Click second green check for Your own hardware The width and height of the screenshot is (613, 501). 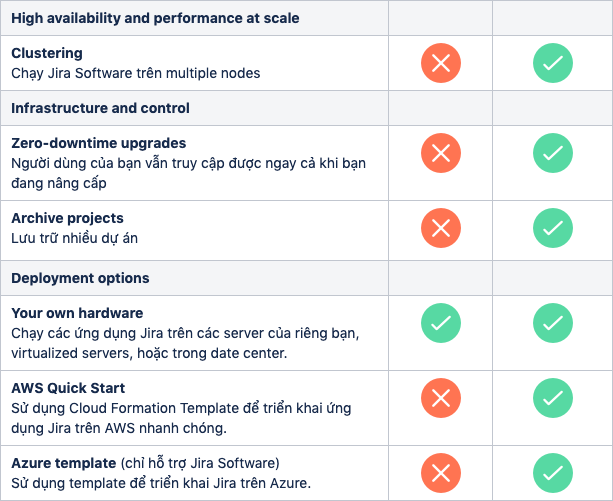553,323
